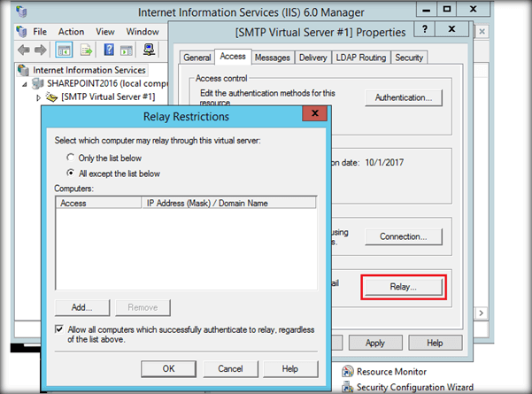Click the Access column header
This screenshot has width=532, height=394.
tap(98, 203)
